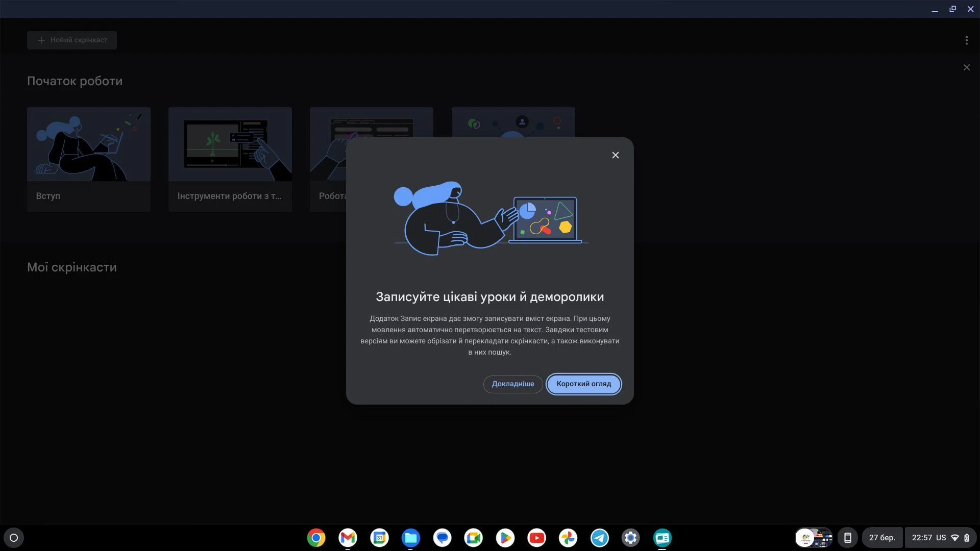Screen dimensions: 980x551
Task: Open quick settings via the 22:57 clock
Action: pos(922,538)
